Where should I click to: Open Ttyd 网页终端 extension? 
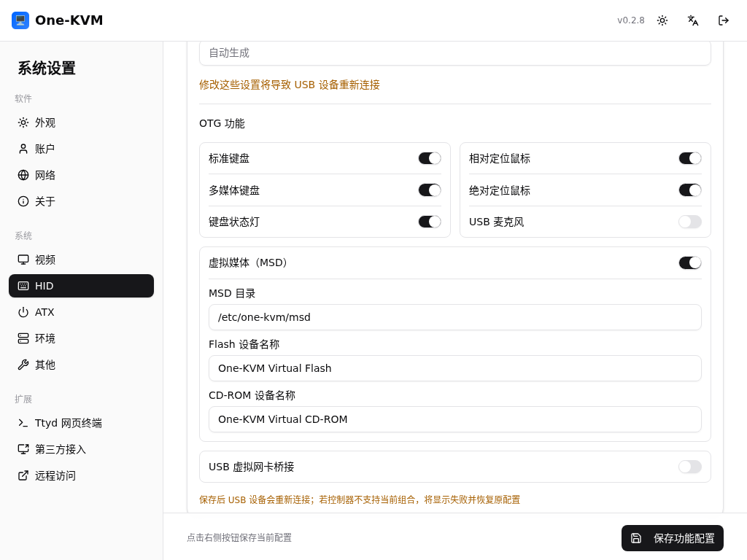82,423
